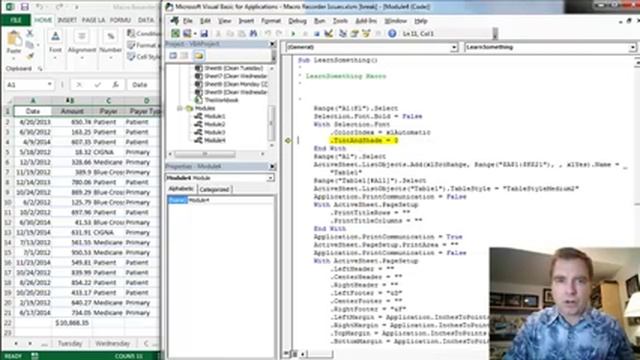This screenshot has width=640, height=360.
Task: Open the Run menu in VBA editor
Action: click(x=319, y=21)
